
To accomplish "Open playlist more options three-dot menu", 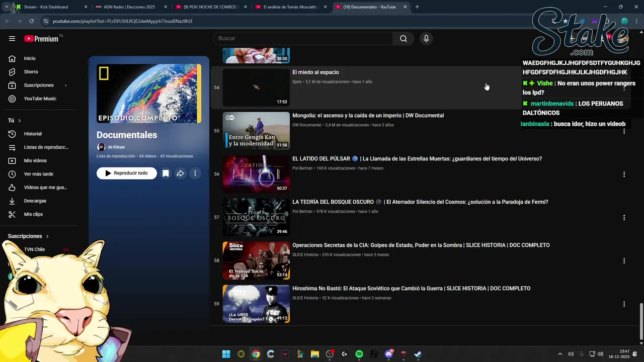I will (x=195, y=173).
